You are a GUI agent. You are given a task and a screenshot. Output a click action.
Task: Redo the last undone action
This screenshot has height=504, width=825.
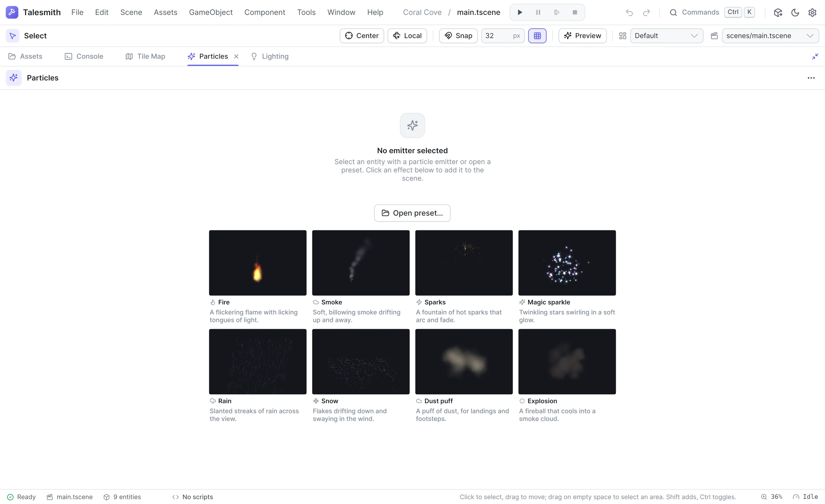(x=647, y=12)
